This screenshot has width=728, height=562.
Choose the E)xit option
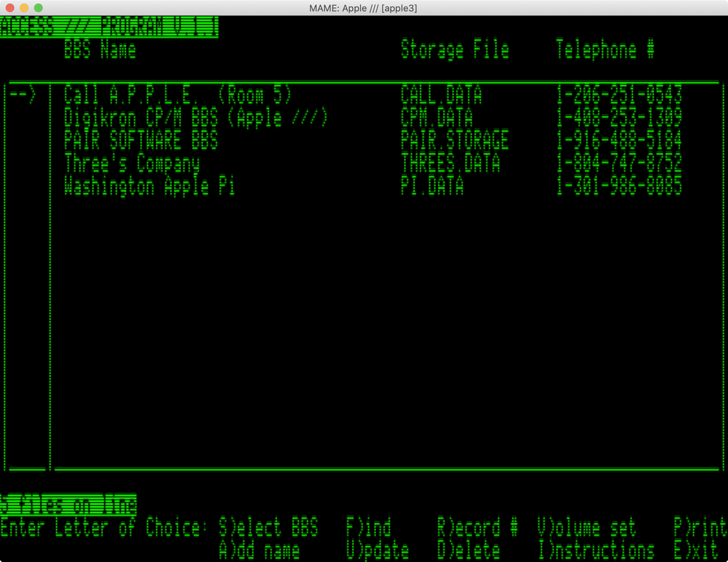coord(696,550)
